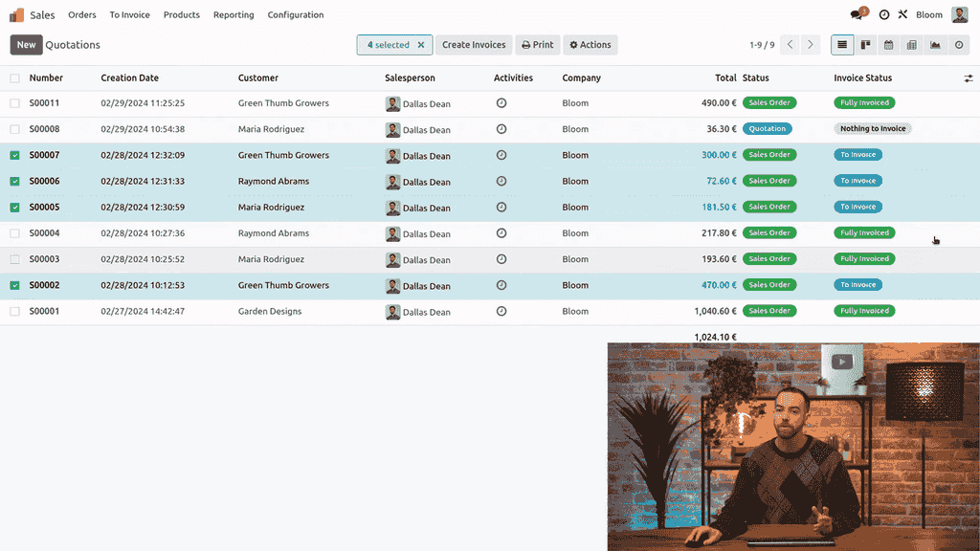
Task: Clear the 4 selected records
Action: click(x=421, y=45)
